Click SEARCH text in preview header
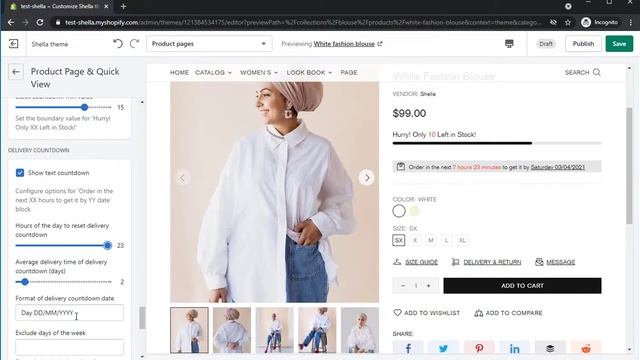 577,72
